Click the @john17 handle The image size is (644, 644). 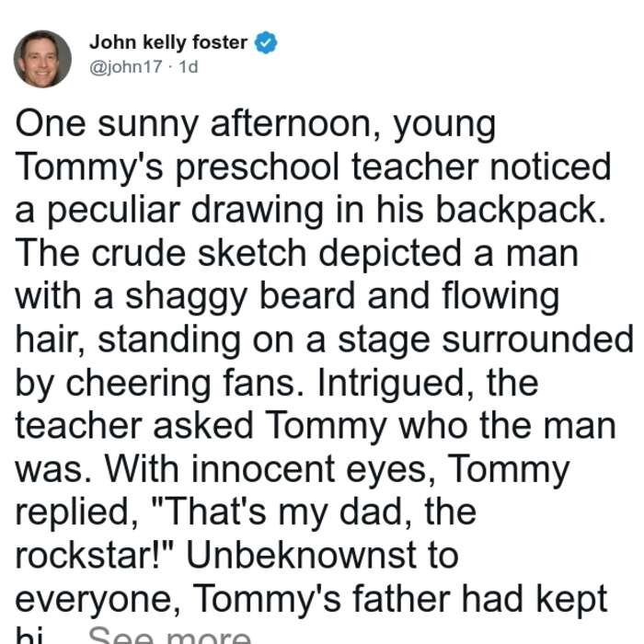[x=126, y=66]
